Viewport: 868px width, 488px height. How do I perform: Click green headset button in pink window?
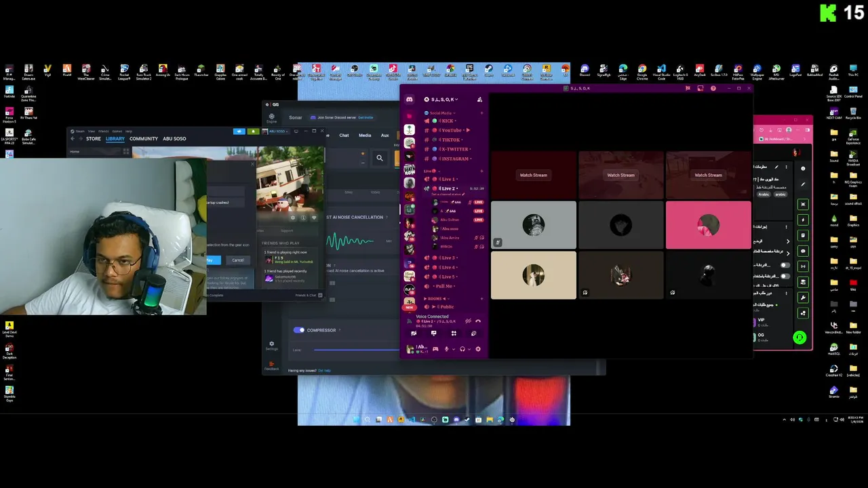[x=800, y=337]
